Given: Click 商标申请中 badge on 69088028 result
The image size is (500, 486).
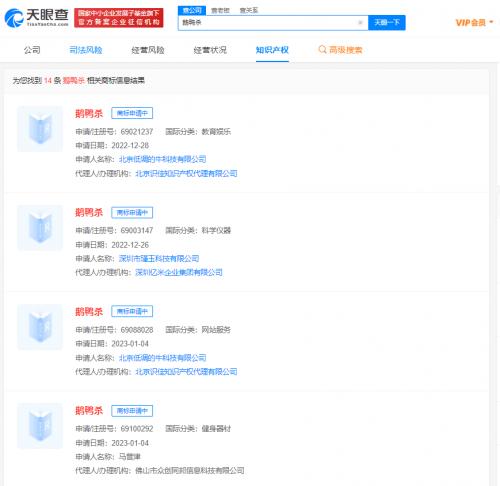Looking at the screenshot, I should 132,311.
